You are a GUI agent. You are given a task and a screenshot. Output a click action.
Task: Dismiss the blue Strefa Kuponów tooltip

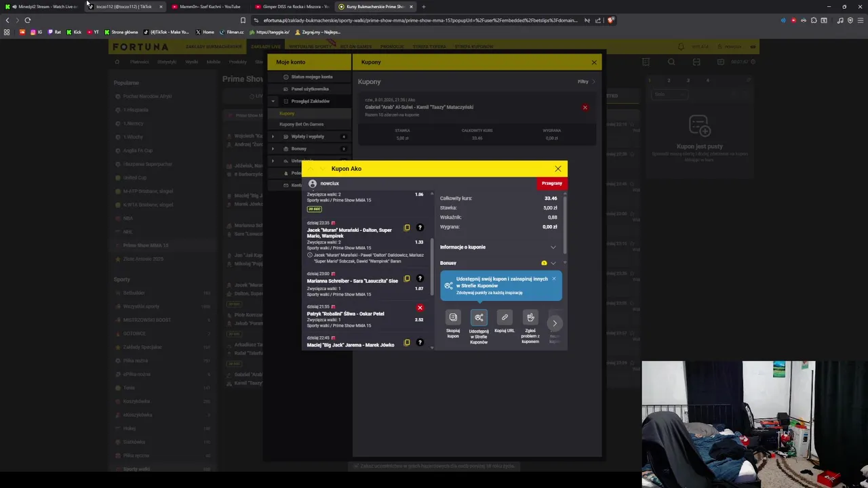(553, 279)
